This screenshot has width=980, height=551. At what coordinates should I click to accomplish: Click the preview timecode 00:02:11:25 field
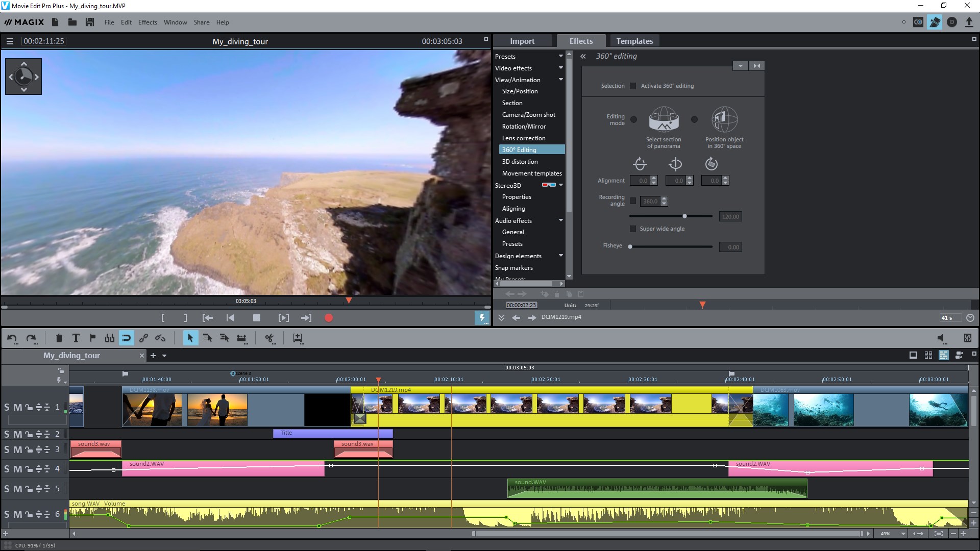pyautogui.click(x=44, y=41)
